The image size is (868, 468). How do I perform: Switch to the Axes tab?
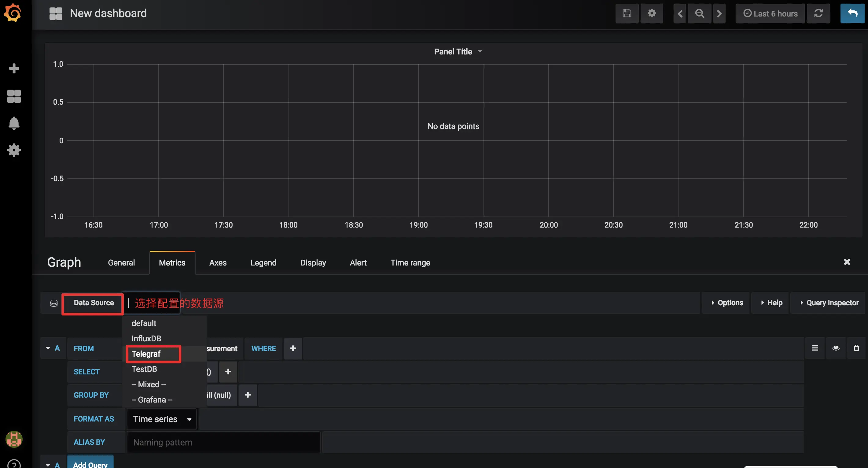[218, 263]
